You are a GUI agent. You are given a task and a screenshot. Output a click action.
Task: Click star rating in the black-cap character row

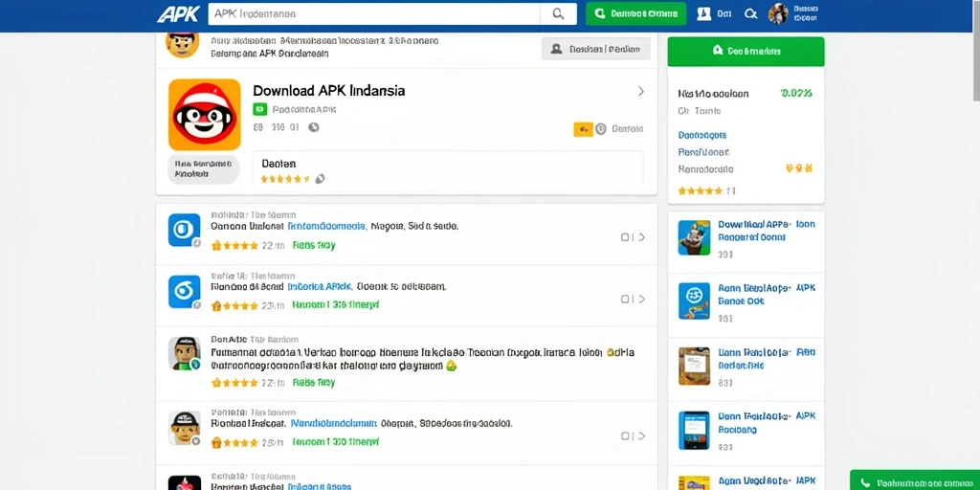[x=234, y=442]
